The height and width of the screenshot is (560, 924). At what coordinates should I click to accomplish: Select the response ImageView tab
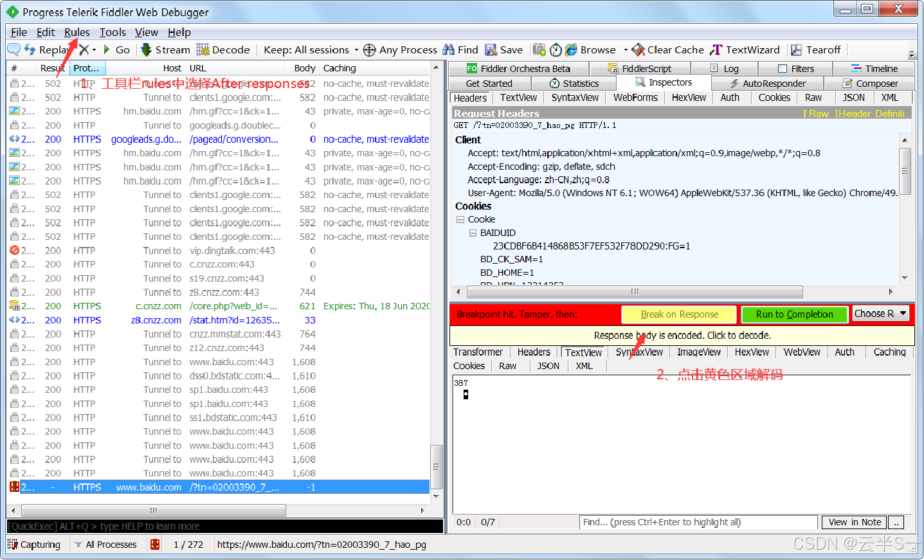coord(698,352)
